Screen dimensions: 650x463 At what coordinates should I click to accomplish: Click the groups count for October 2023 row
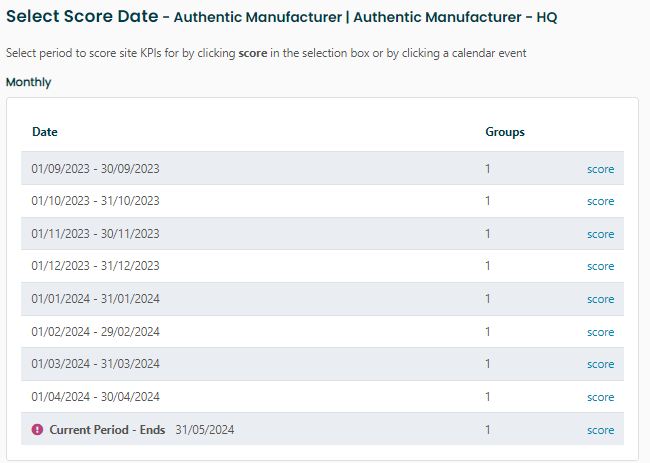pos(488,201)
